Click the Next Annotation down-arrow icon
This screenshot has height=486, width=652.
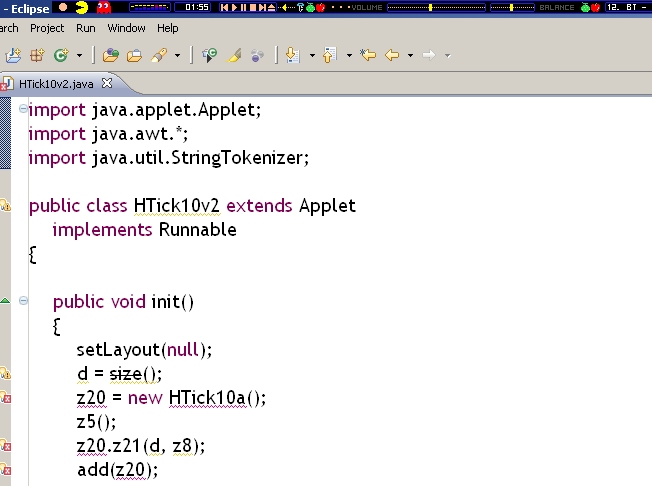click(293, 55)
